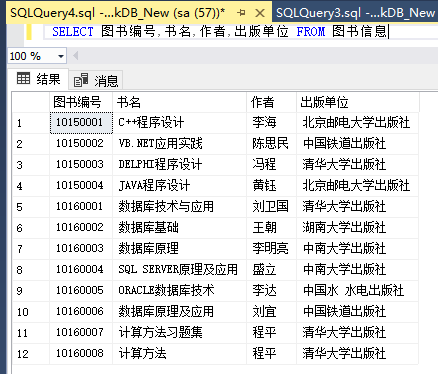Select cell 10160008
Screen dimensions: 438x374
[81, 354]
